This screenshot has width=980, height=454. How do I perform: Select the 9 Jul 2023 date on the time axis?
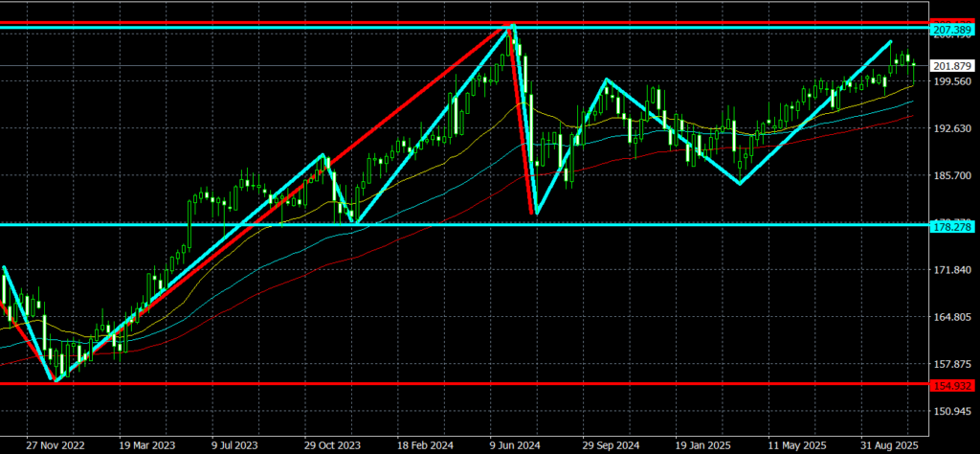point(233,445)
